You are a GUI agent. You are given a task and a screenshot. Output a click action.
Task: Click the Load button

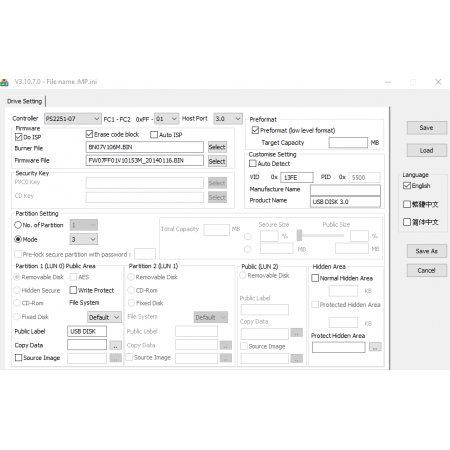pos(427,151)
